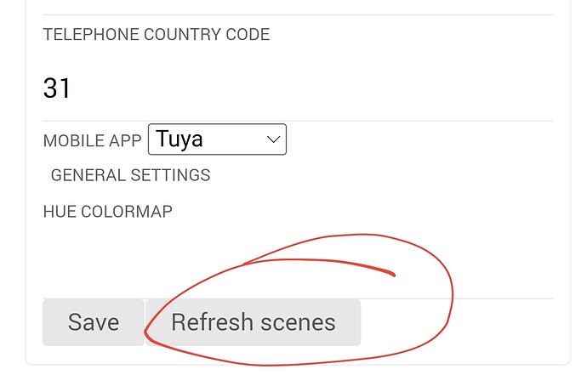Screen dimensions: 587x392
Task: Select the General Settings heading
Action: point(130,175)
